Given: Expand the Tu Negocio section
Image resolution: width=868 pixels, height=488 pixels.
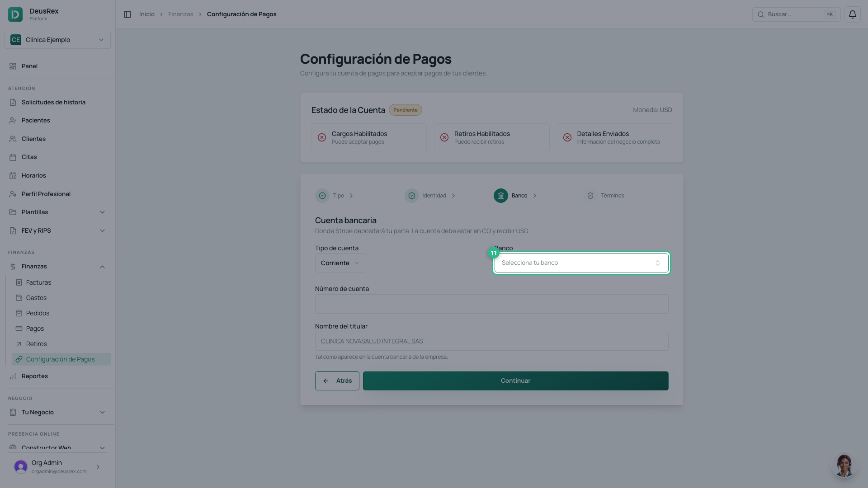Looking at the screenshot, I should 57,413.
